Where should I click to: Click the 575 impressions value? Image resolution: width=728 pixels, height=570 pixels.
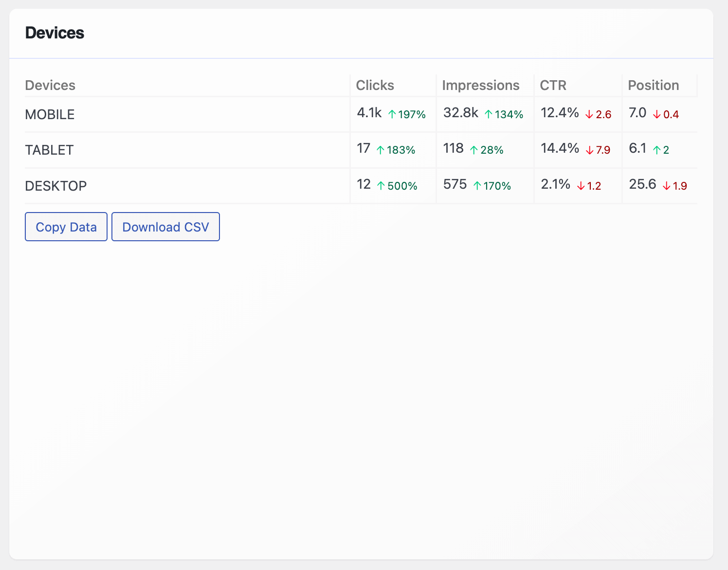tap(455, 184)
